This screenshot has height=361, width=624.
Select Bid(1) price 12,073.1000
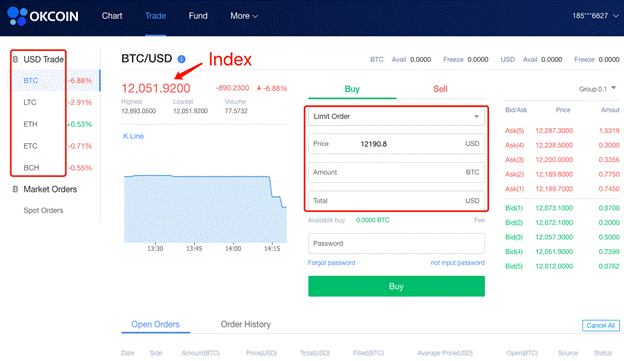tap(554, 208)
